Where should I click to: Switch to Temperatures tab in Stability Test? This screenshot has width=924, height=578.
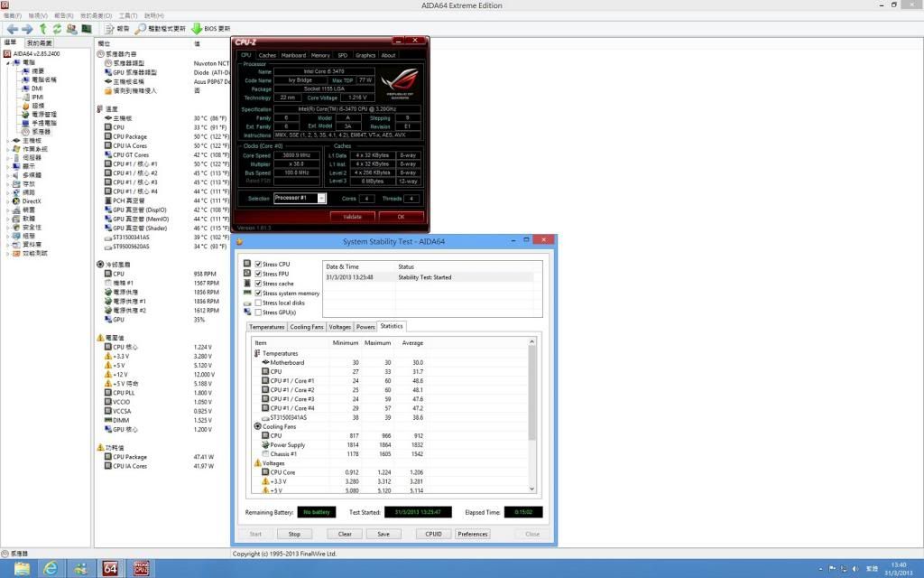[267, 327]
